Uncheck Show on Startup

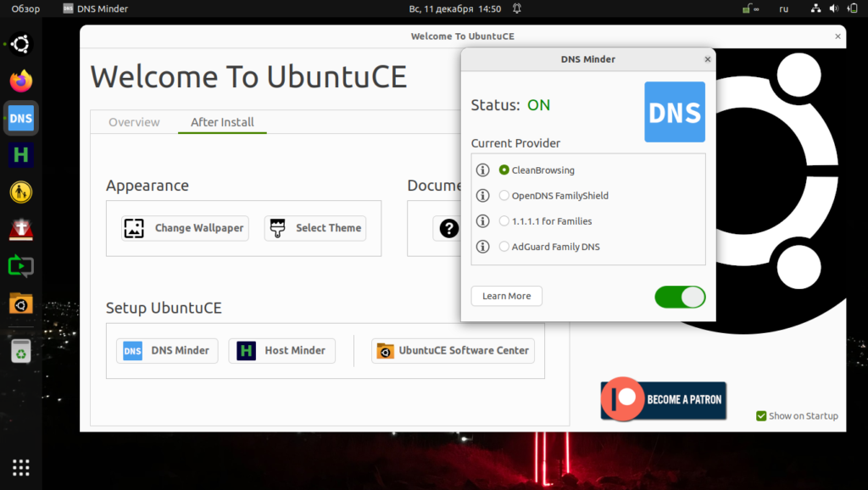click(760, 415)
